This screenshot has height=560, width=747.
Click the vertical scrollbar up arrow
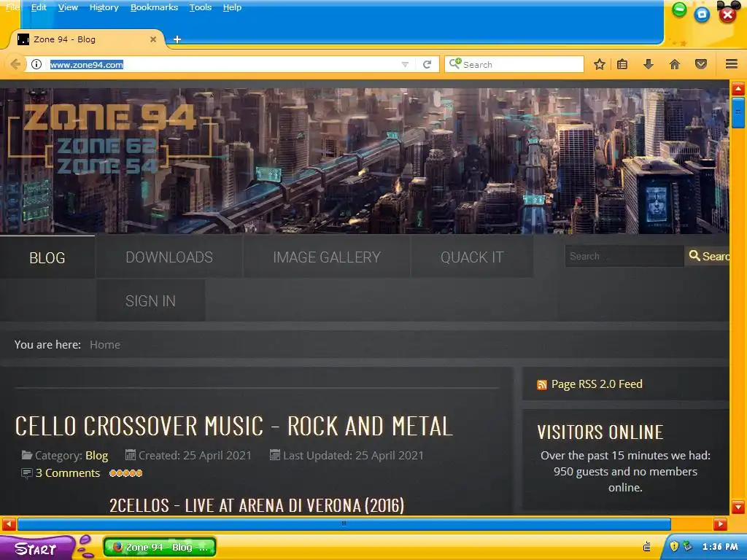tap(738, 89)
